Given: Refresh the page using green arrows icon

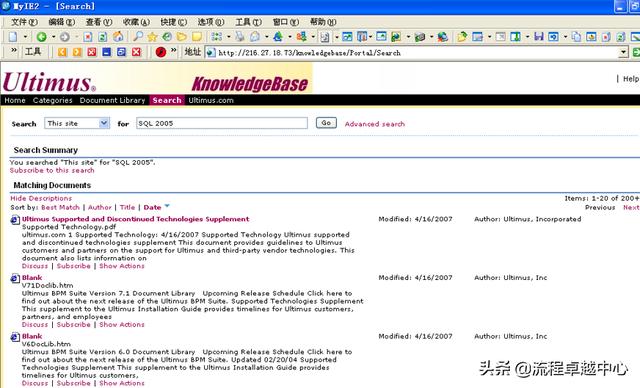Looking at the screenshot, I should point(102,37).
